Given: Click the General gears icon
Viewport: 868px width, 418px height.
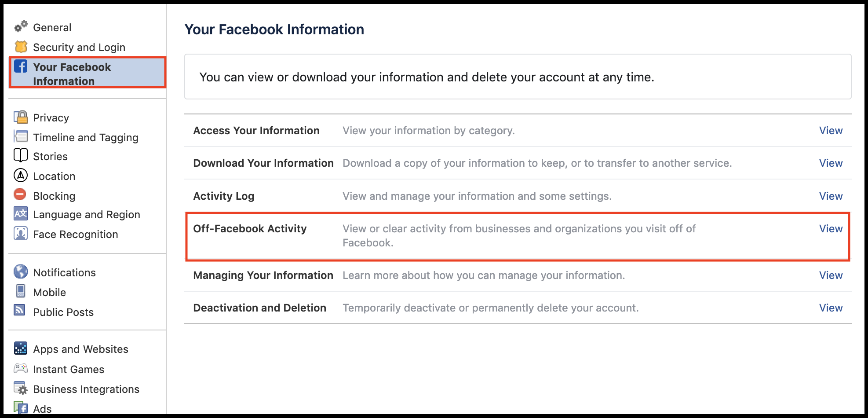Looking at the screenshot, I should (x=21, y=27).
